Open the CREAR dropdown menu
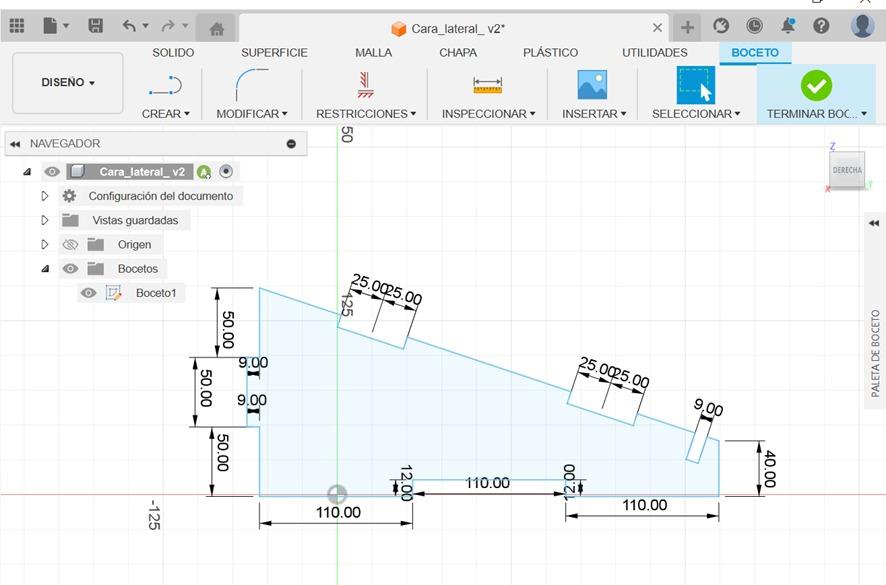Image resolution: width=886 pixels, height=585 pixels. point(166,114)
